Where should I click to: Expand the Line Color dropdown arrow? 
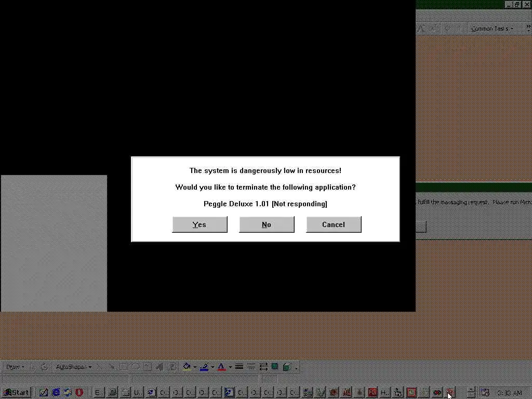pos(212,367)
